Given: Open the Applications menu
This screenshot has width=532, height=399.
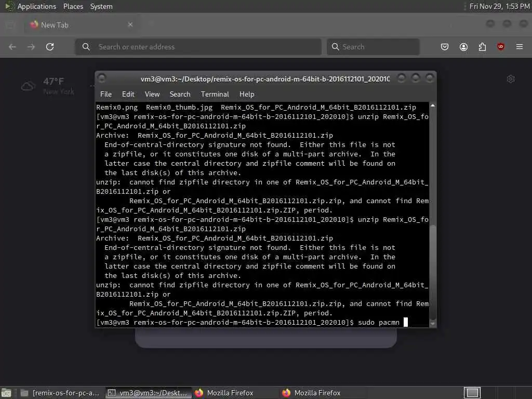Looking at the screenshot, I should click(37, 6).
